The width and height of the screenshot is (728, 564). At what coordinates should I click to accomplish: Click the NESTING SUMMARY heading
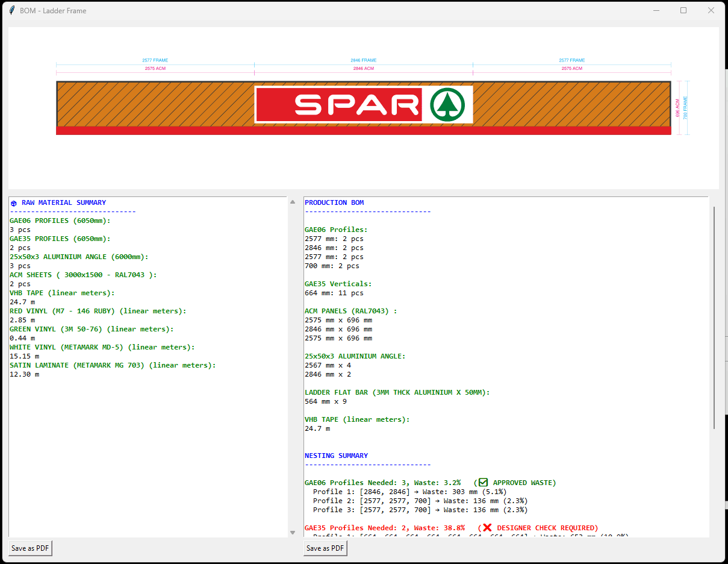pos(336,456)
